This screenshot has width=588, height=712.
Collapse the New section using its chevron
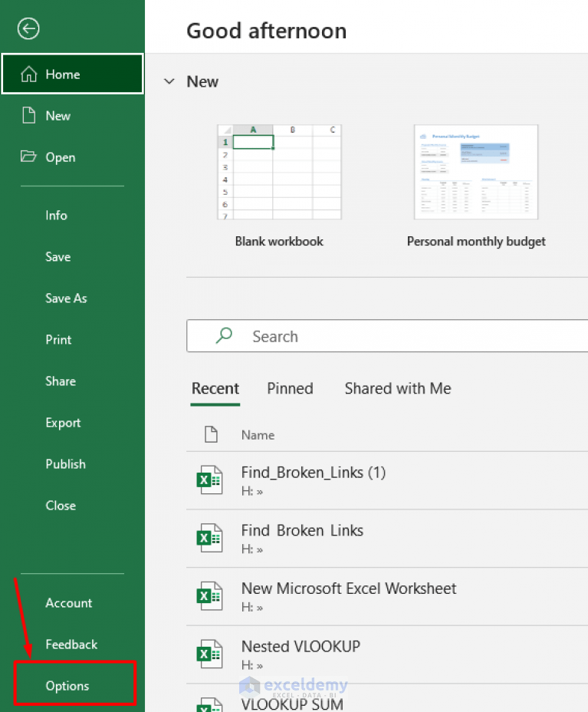(x=169, y=81)
